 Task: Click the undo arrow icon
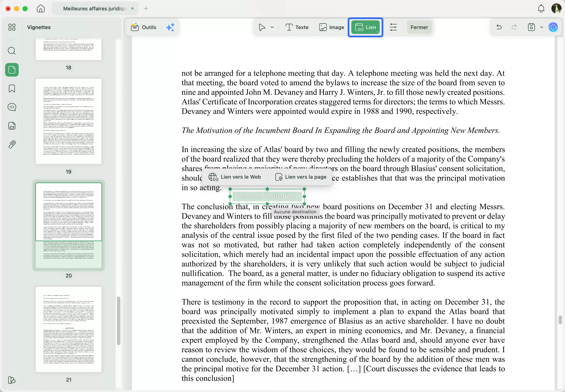(499, 27)
